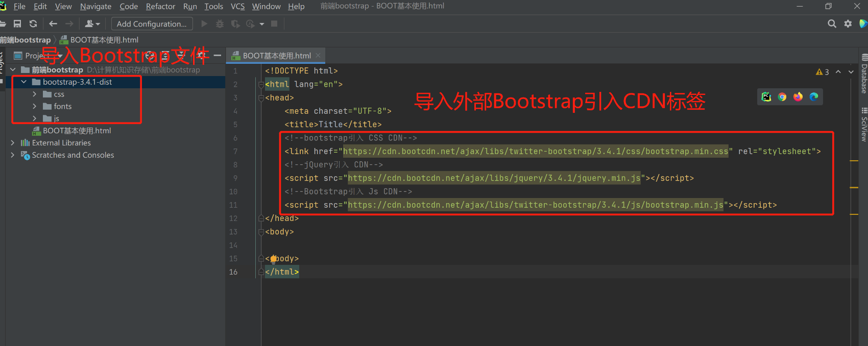The image size is (868, 346).
Task: Open the VCS menu
Action: 237,6
